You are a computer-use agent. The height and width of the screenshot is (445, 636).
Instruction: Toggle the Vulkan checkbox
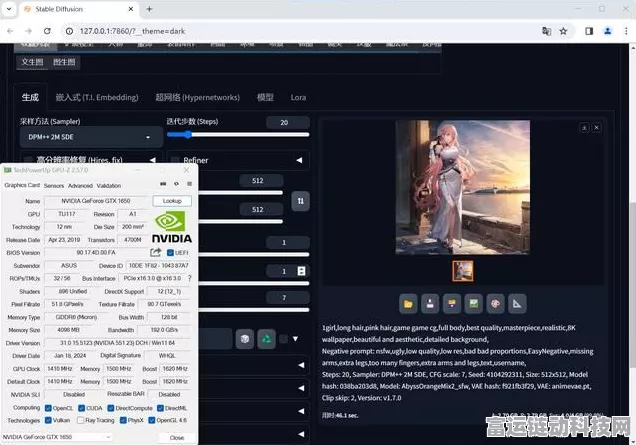pyautogui.click(x=48, y=420)
